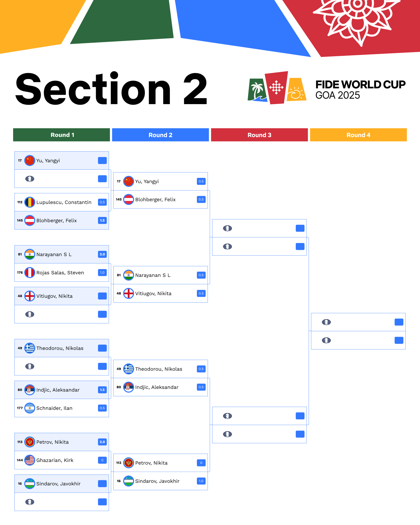Click USA flag next to Ghazarian, Kirk
The width and height of the screenshot is (420, 525).
[x=30, y=460]
